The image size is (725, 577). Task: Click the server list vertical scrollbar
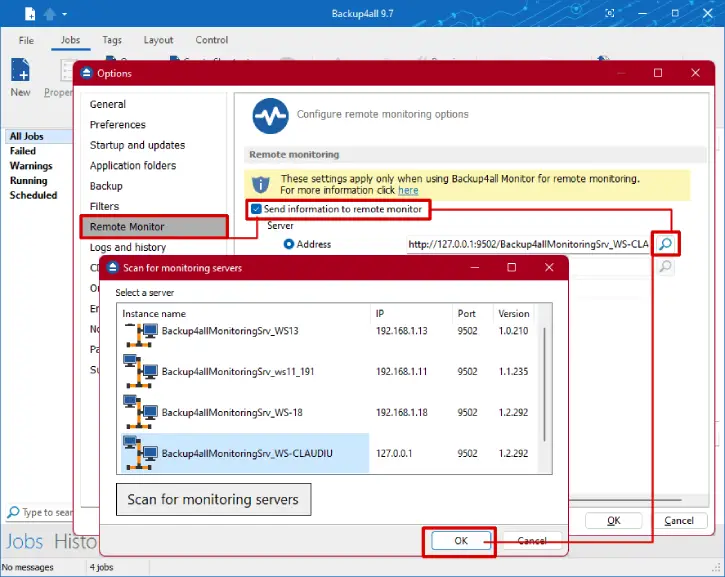544,385
